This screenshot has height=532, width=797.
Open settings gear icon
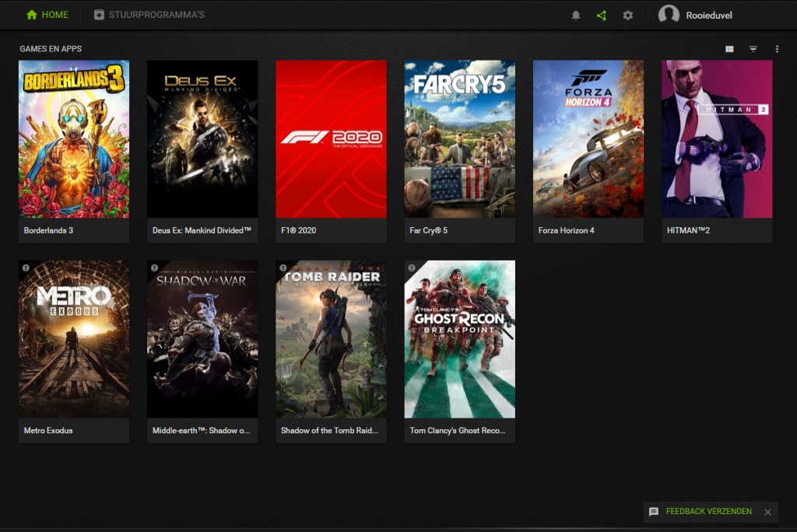(x=628, y=16)
